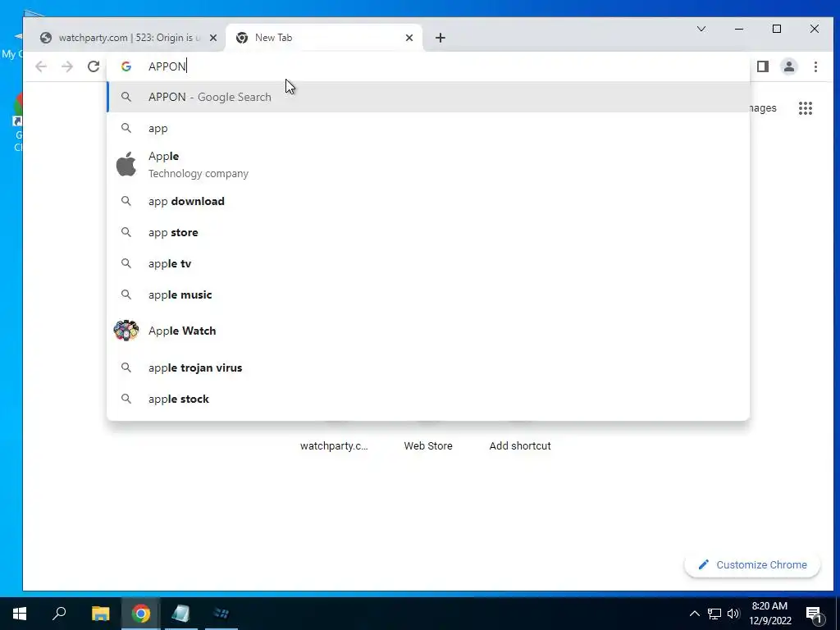Open the Chrome profile avatar
840x630 pixels.
[789, 66]
